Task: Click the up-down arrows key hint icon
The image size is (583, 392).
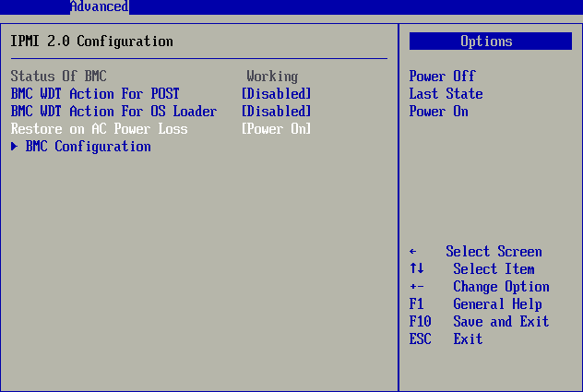Action: [416, 268]
